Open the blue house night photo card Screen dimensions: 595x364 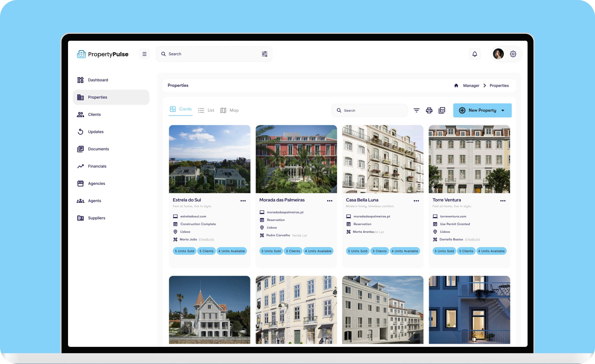(x=469, y=310)
